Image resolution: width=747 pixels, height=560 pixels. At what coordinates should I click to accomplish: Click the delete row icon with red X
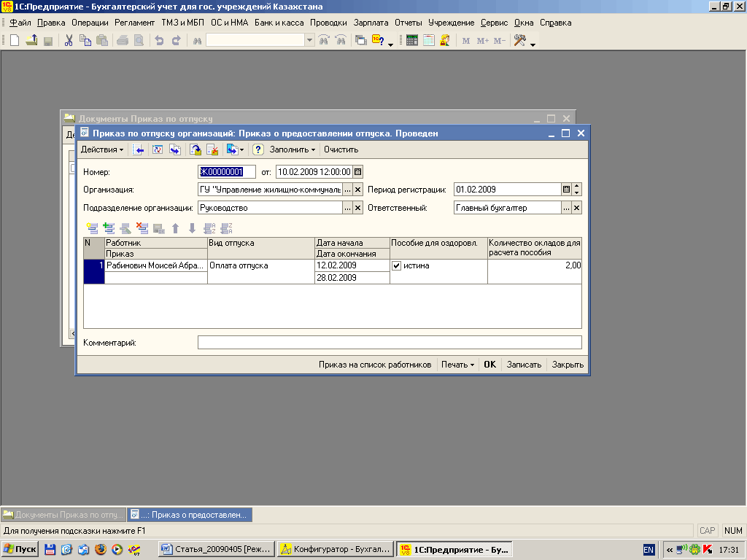click(142, 228)
